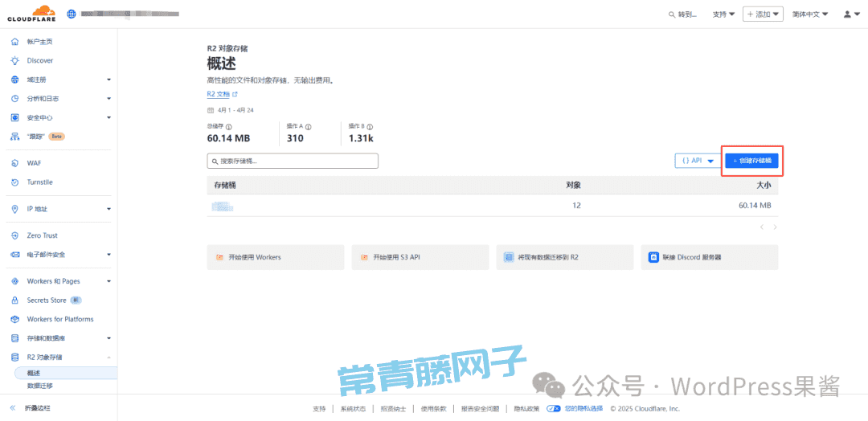The image size is (868, 421).
Task: Click the 创建存储桶 button
Action: click(752, 161)
